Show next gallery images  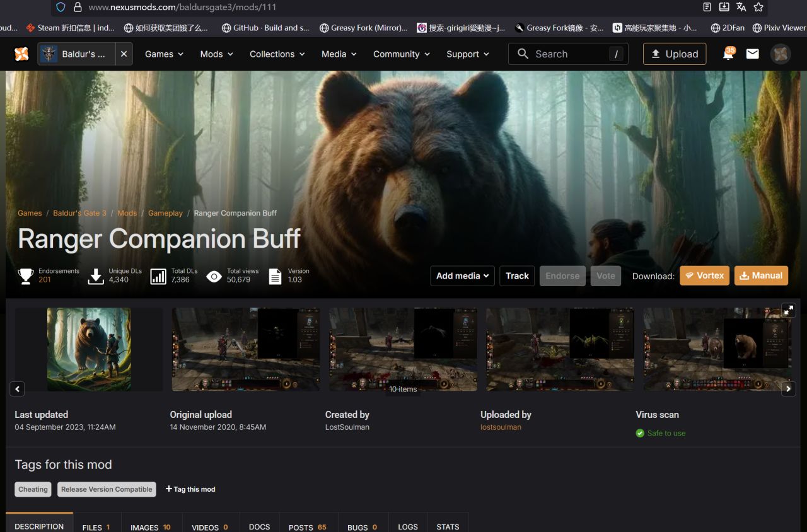789,389
